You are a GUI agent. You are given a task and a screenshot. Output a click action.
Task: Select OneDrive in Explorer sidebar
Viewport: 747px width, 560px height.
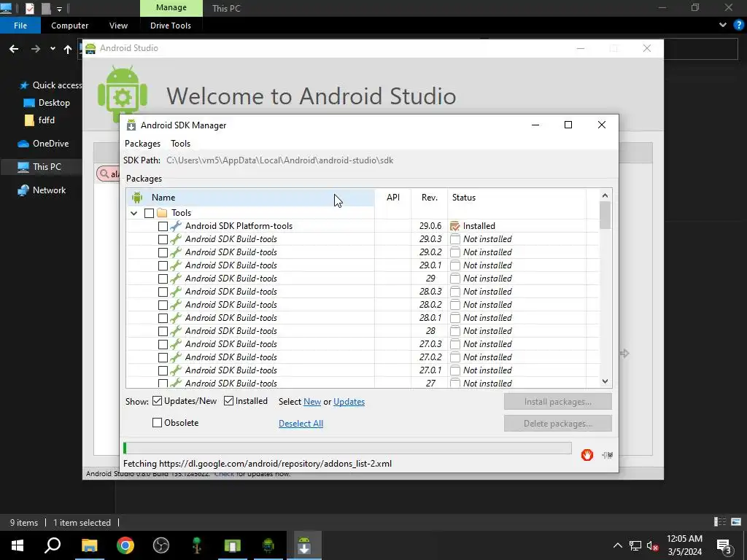[x=43, y=144]
